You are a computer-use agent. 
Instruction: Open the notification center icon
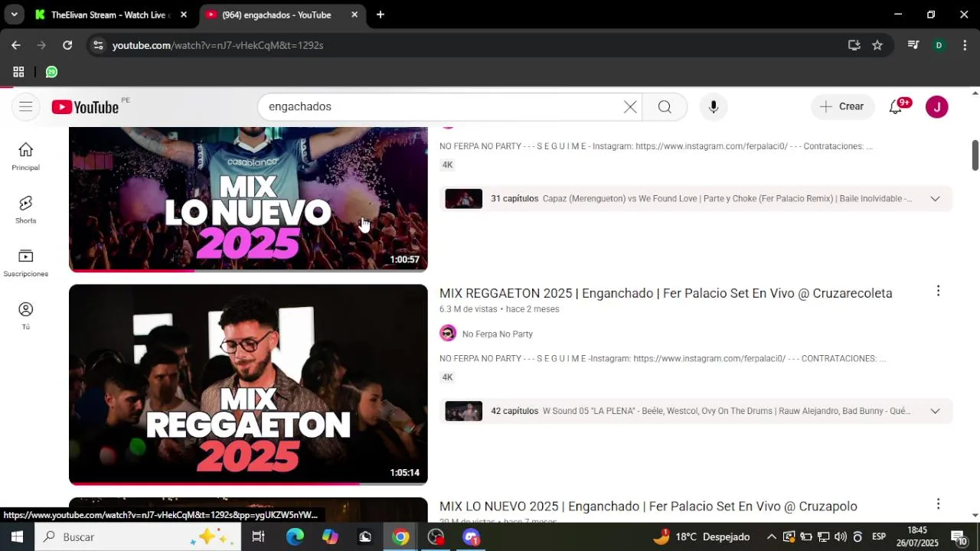click(x=959, y=536)
